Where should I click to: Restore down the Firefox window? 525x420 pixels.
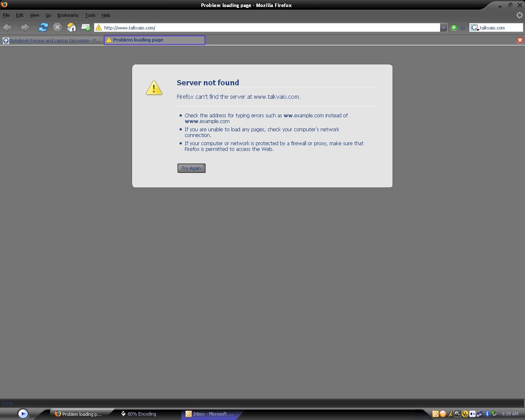(510, 5)
